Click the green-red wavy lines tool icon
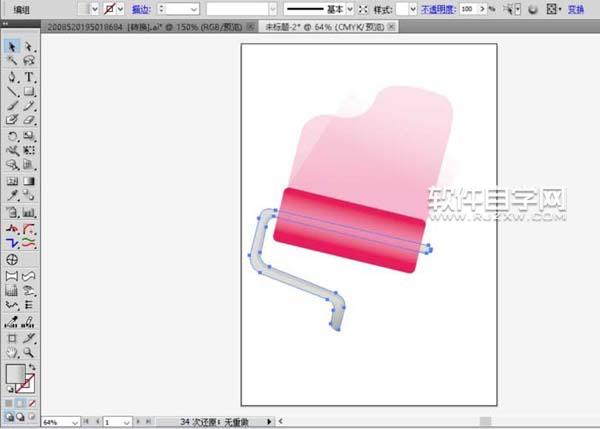Image resolution: width=600 pixels, height=429 pixels. coord(28,243)
